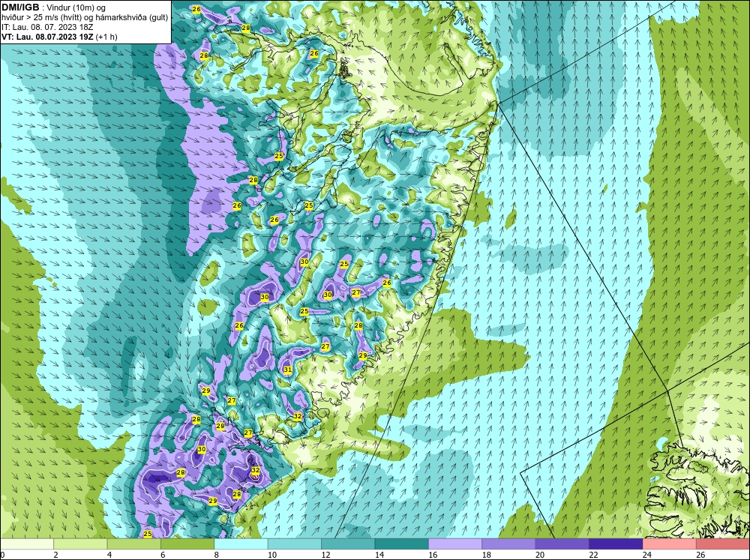Select the 20–22 m/s violet legend swatch

pos(562,544)
